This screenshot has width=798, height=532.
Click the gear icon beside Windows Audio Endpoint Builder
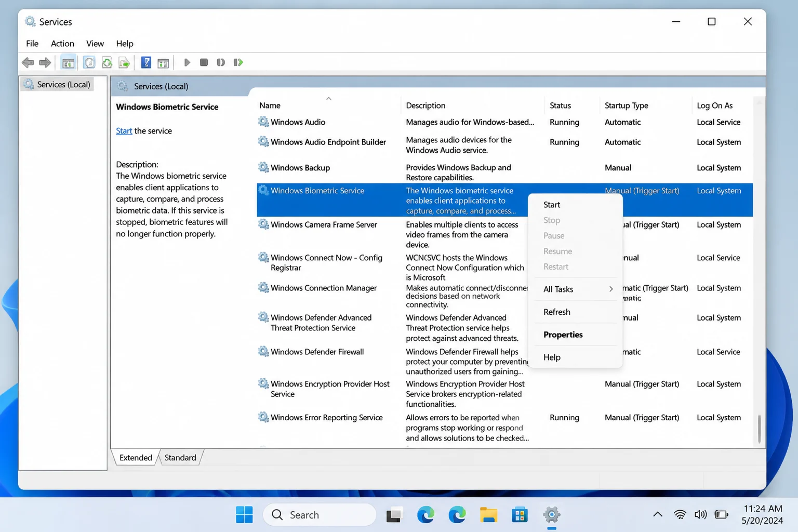[x=263, y=141]
